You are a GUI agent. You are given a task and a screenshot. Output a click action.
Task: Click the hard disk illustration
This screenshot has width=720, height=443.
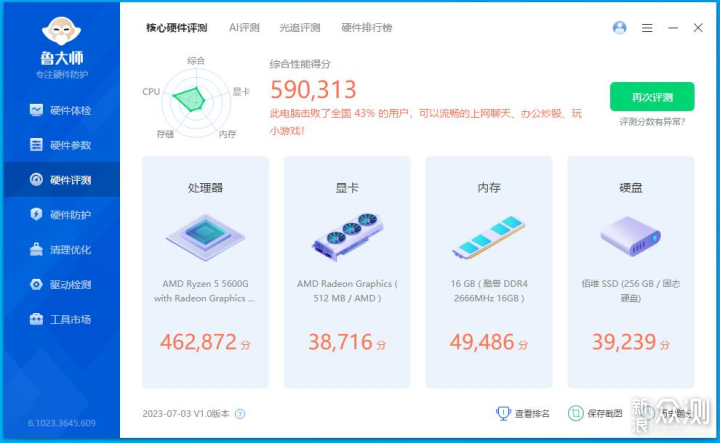pyautogui.click(x=630, y=237)
